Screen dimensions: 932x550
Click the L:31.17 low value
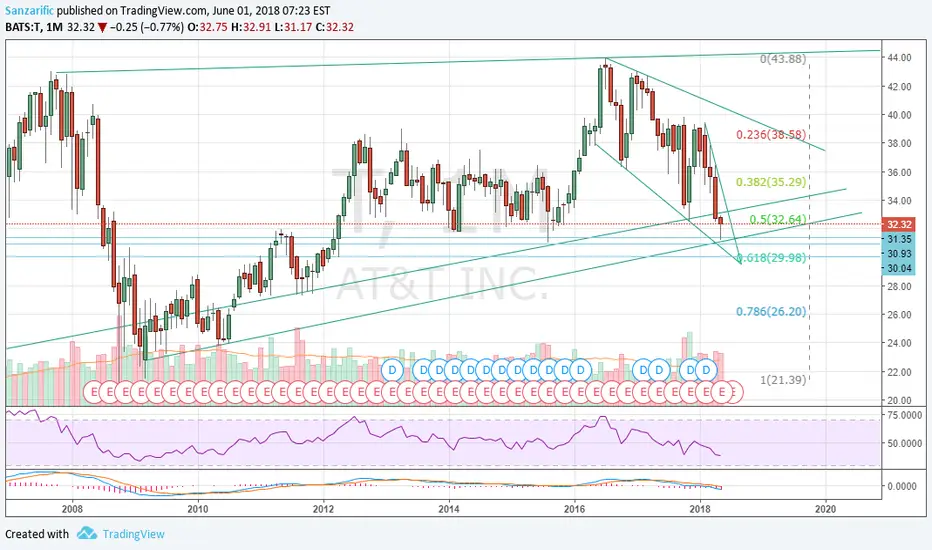(292, 27)
